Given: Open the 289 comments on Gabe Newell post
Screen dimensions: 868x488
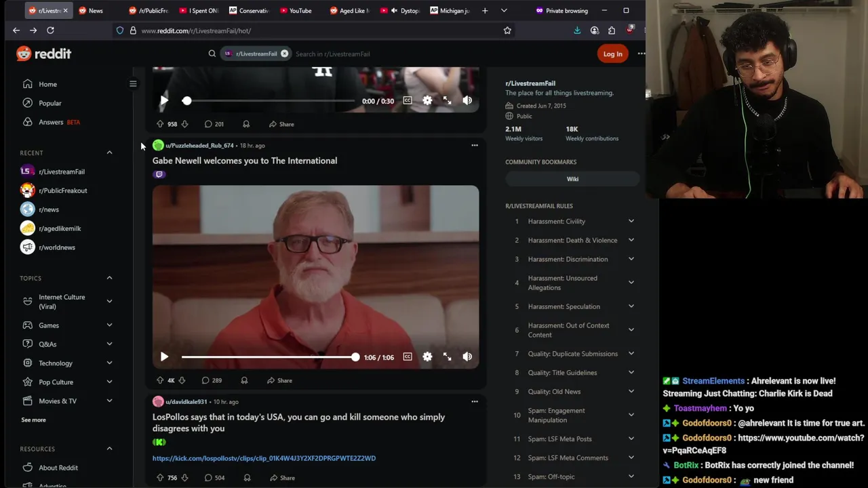Looking at the screenshot, I should pyautogui.click(x=212, y=380).
